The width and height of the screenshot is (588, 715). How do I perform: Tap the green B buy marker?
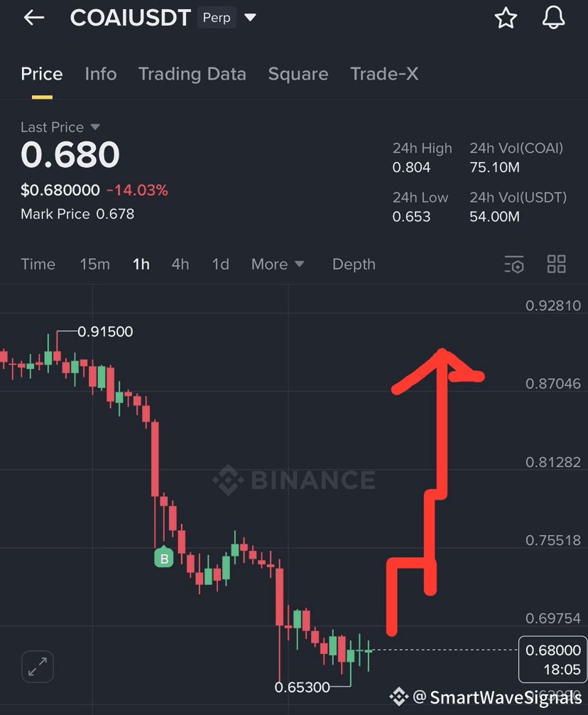tap(164, 557)
